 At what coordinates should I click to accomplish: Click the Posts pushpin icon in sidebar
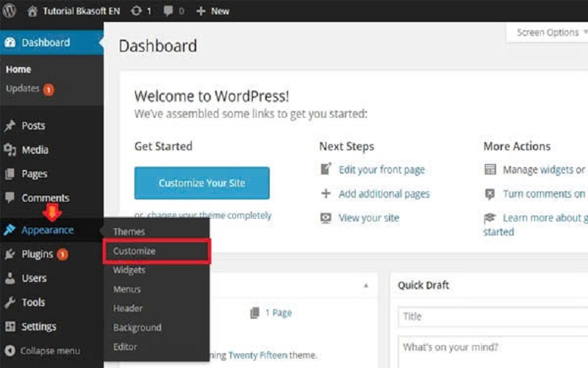tap(10, 126)
